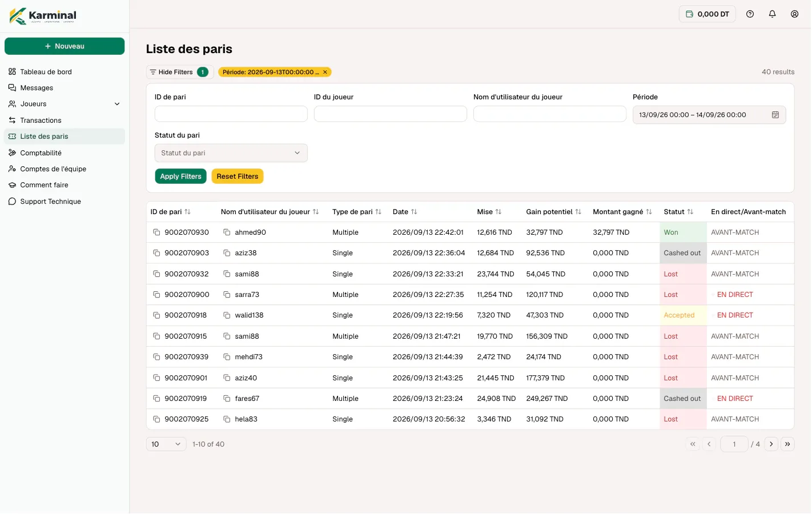Focus the ID du joueur field
The width and height of the screenshot is (812, 514).
click(391, 114)
